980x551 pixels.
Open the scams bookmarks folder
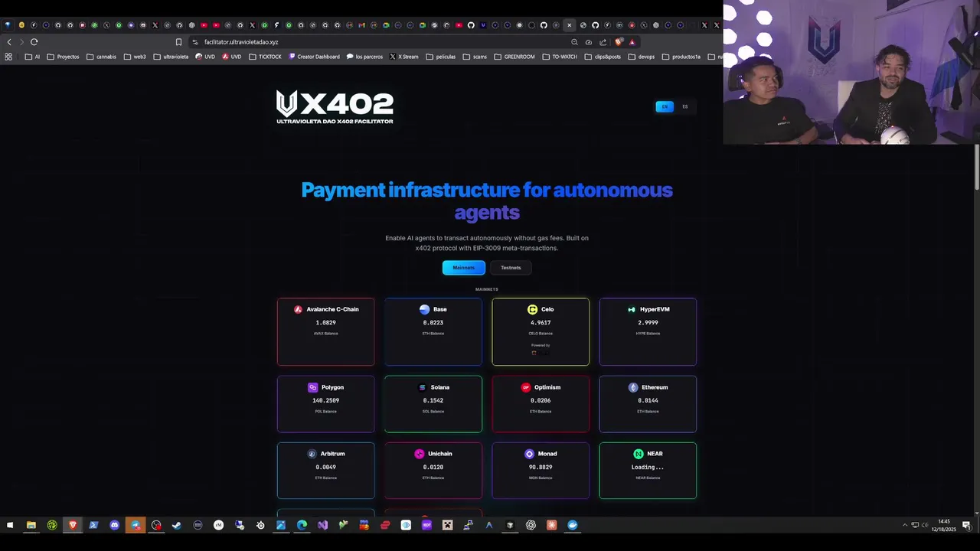[475, 57]
